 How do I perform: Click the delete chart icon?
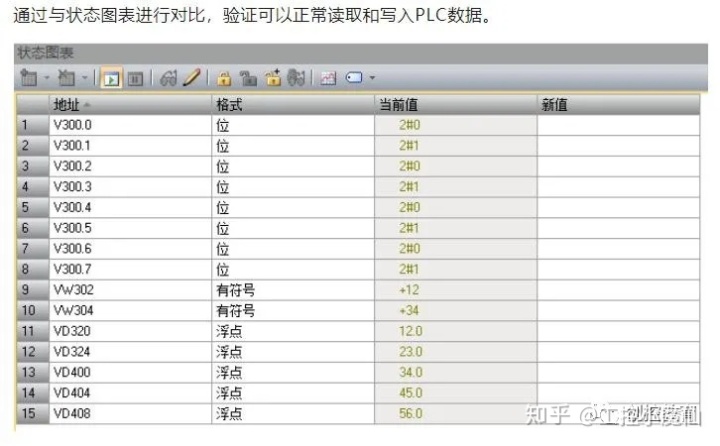(66, 78)
